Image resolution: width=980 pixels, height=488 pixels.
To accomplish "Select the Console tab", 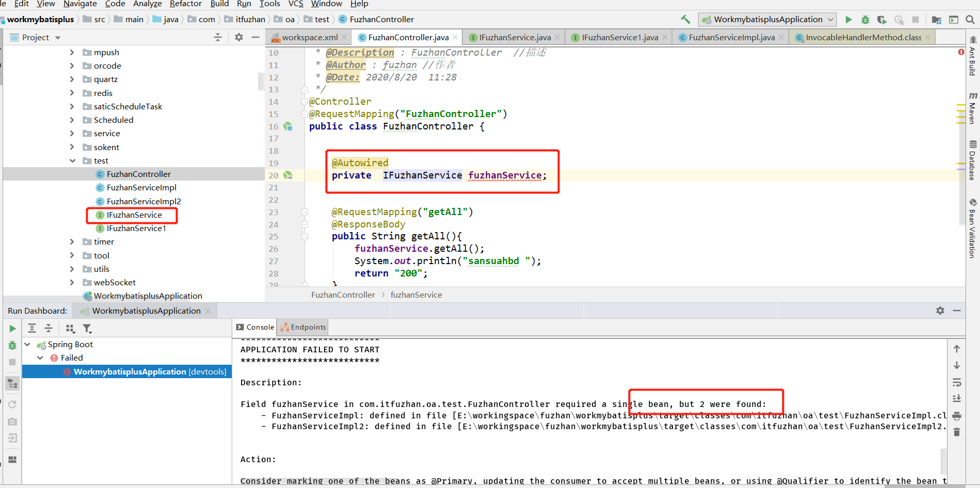I will [255, 327].
